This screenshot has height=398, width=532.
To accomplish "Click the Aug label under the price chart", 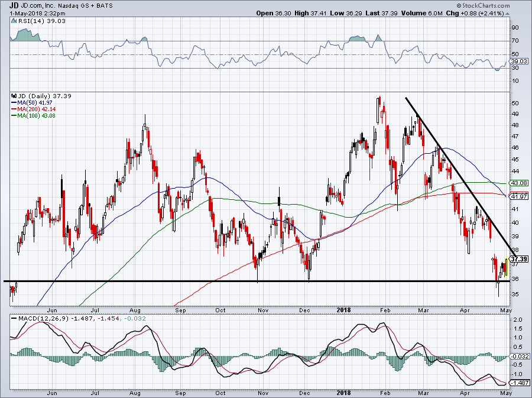I will pos(135,310).
